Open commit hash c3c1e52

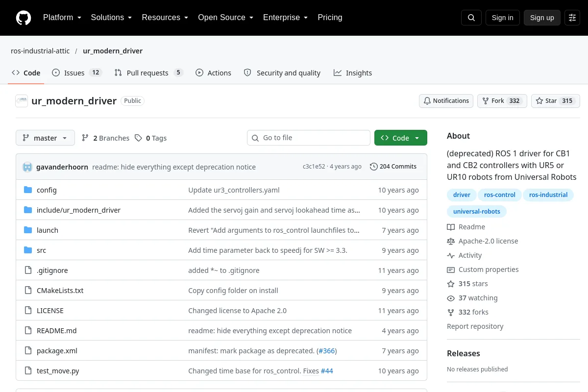click(x=314, y=167)
